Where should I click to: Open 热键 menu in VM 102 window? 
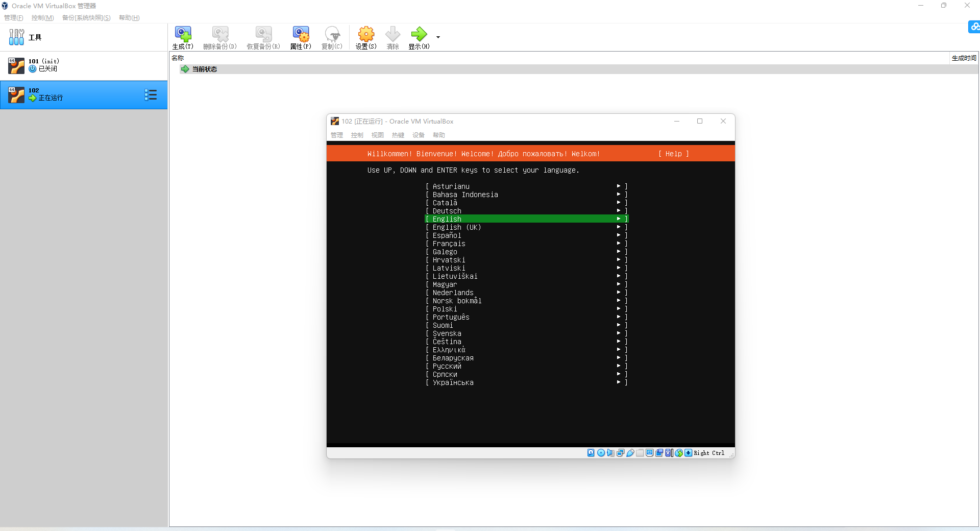398,135
